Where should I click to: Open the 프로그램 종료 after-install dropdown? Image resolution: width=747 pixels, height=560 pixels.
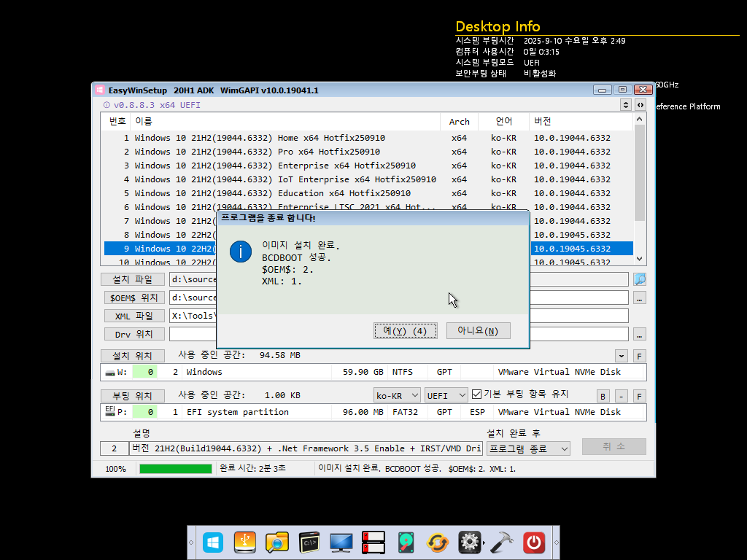point(528,448)
